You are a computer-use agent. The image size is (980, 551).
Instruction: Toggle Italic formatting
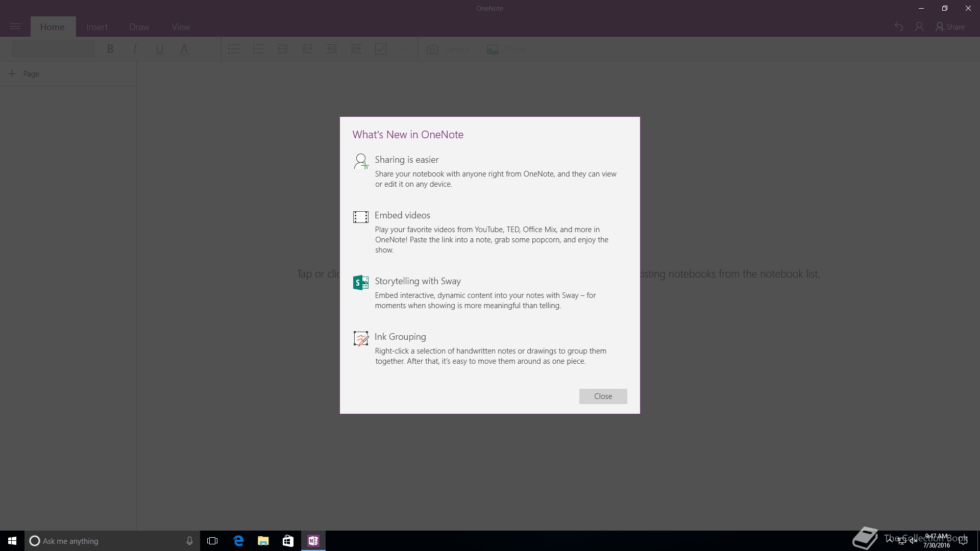(x=135, y=49)
